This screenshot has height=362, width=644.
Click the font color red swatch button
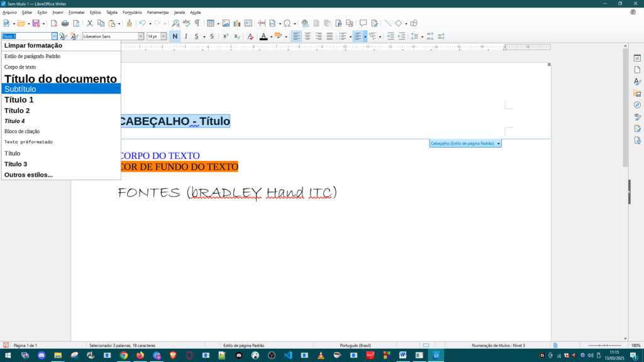(264, 36)
